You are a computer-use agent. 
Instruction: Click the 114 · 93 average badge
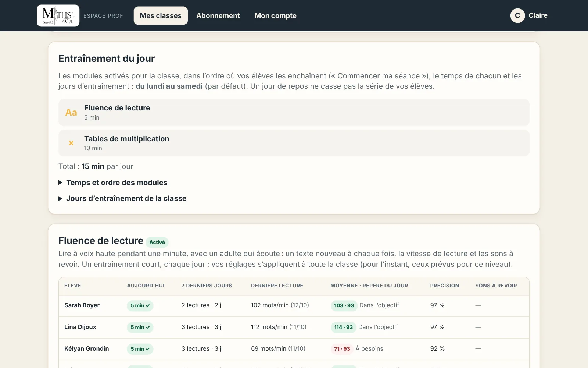point(344,327)
